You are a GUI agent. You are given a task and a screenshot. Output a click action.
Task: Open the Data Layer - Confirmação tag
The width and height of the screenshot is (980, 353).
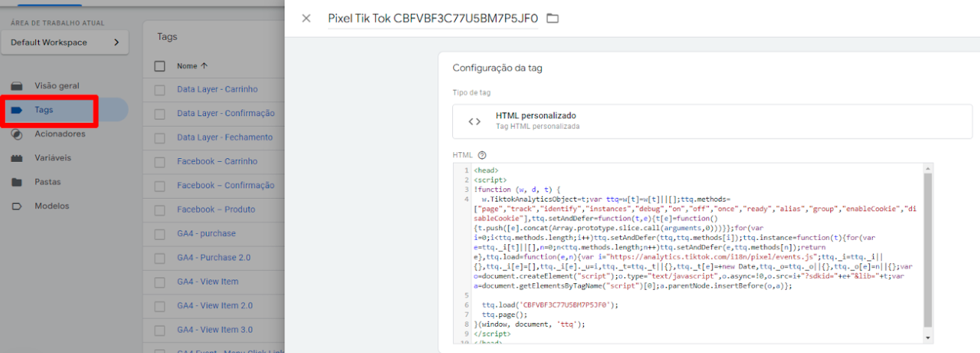coord(226,113)
